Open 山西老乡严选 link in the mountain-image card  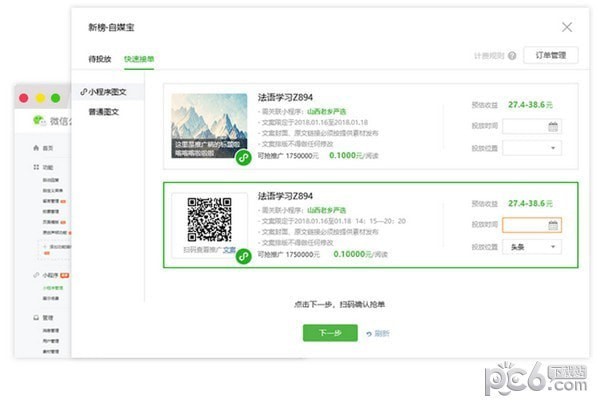326,111
